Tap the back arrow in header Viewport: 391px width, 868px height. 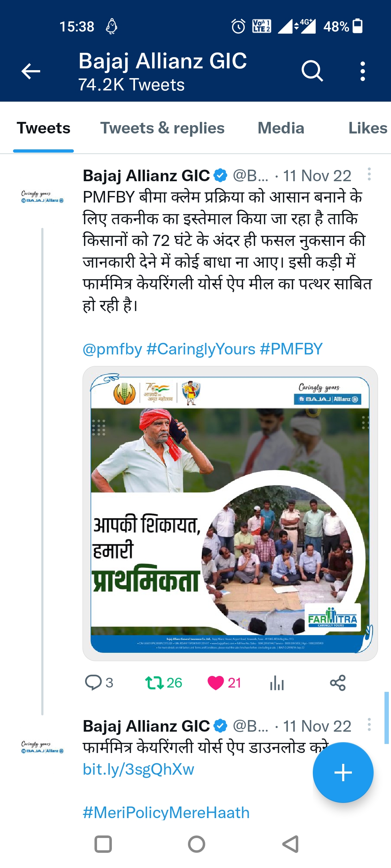pos(31,71)
